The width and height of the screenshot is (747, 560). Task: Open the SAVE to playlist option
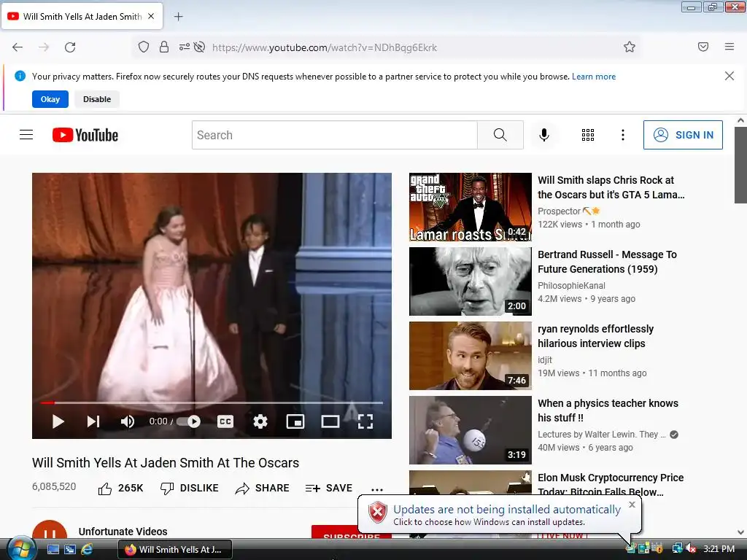(329, 488)
